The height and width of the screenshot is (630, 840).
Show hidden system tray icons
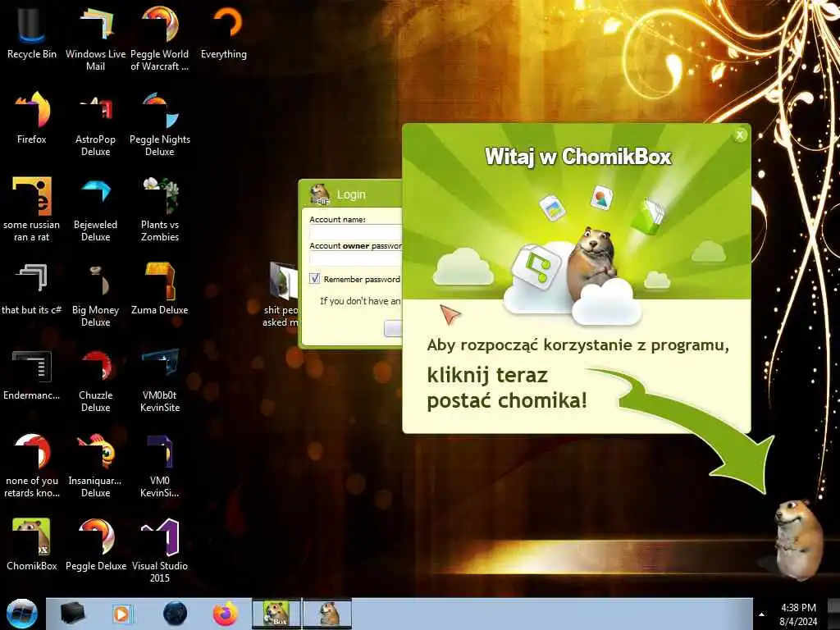tap(761, 614)
